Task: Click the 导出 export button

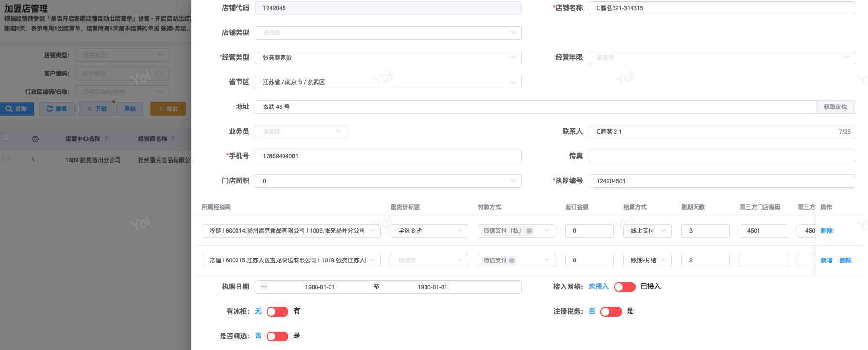Action: point(168,109)
